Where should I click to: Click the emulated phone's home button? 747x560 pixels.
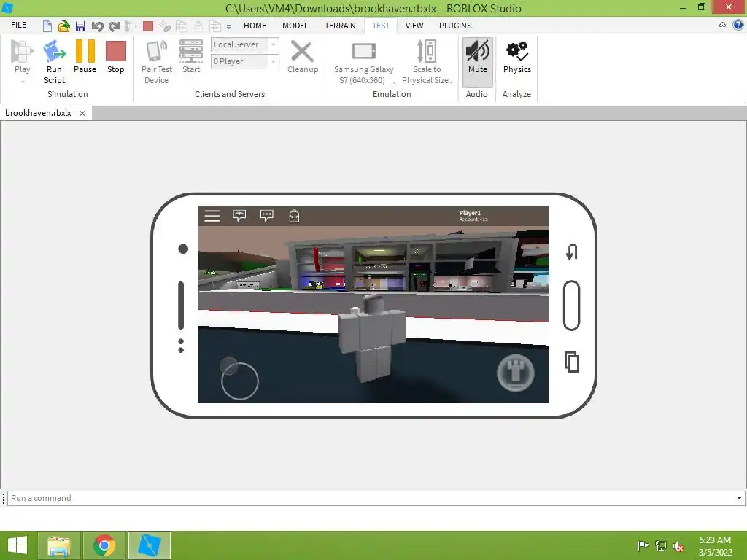tap(572, 306)
